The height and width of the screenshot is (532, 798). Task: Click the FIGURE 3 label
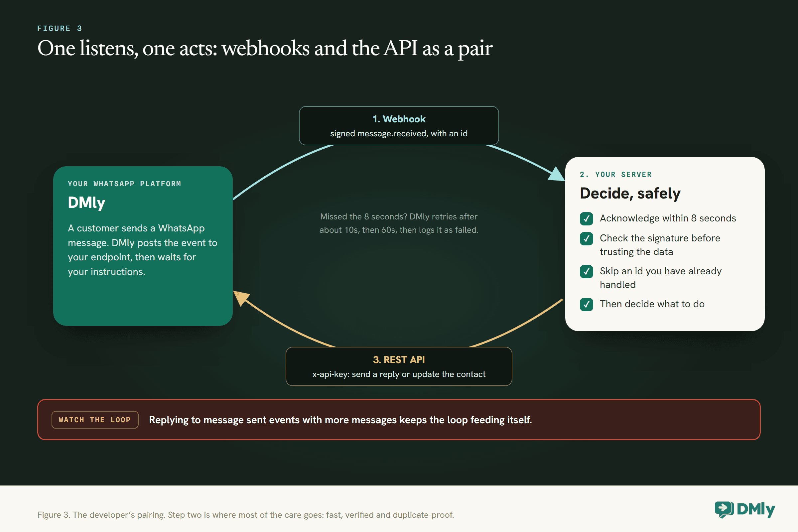(x=60, y=29)
